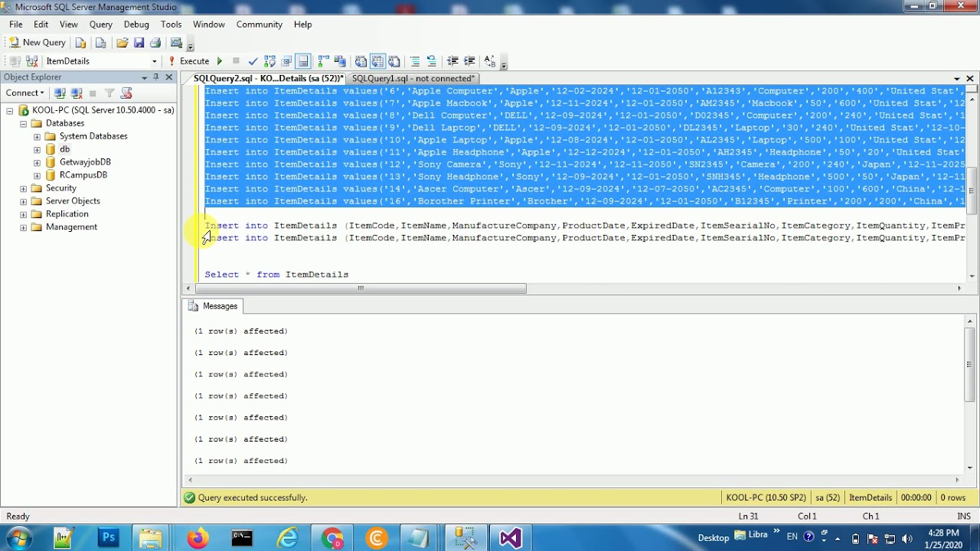Screen dimensions: 980x551
Task: Parse the query with the checkmark icon
Action: point(253,61)
